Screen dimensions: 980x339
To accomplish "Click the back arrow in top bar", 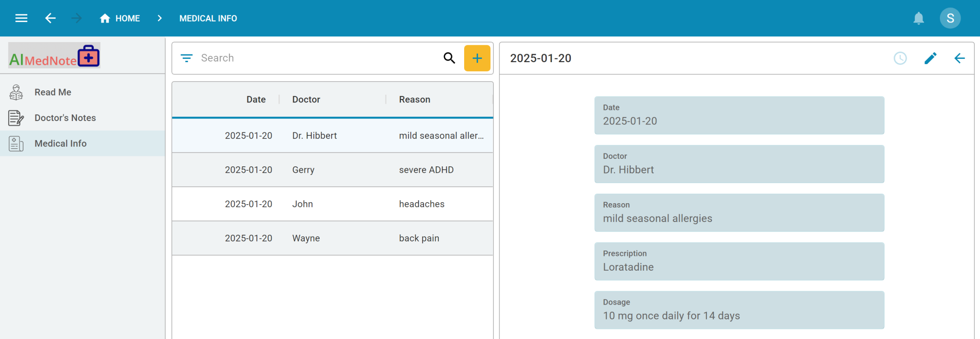I will (50, 18).
